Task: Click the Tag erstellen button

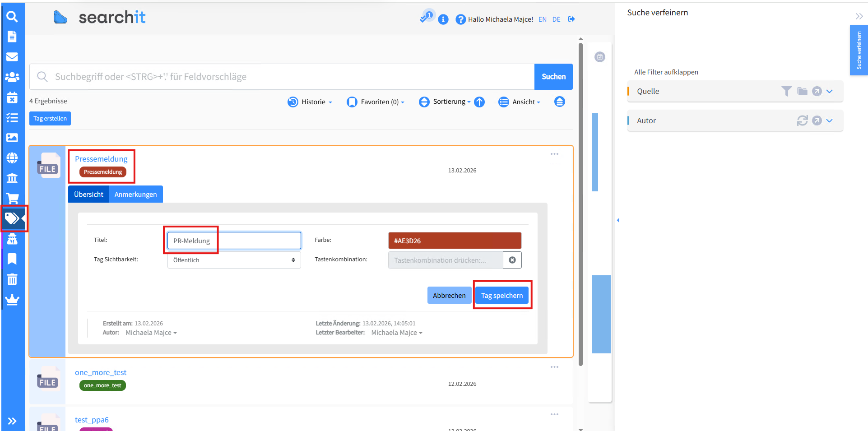Action: point(50,118)
